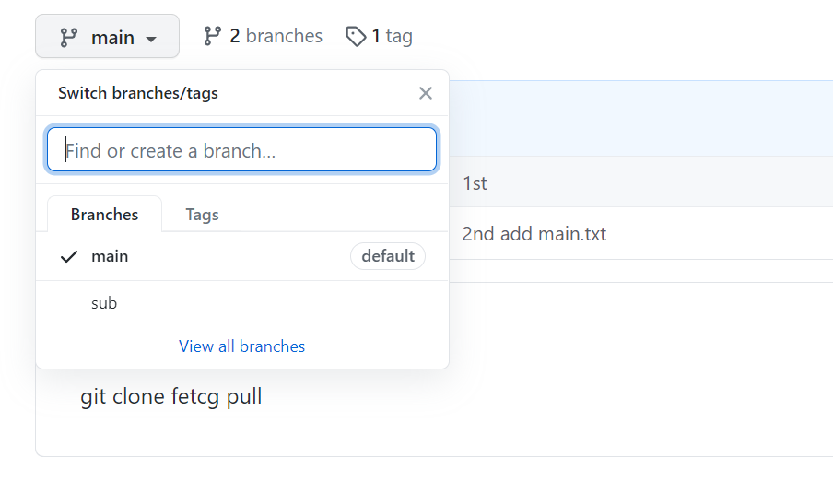Image resolution: width=833 pixels, height=504 pixels.
Task: Open the main branch selector button
Action: coord(107,36)
